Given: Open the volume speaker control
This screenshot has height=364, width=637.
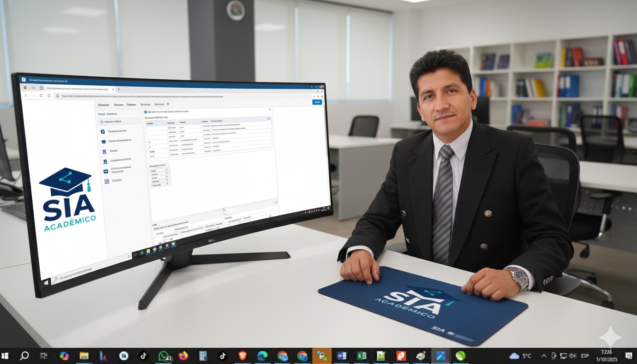Looking at the screenshot, I should point(573,355).
